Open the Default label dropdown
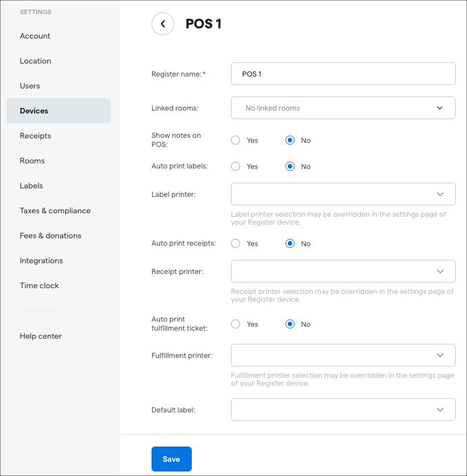This screenshot has width=467, height=476. (343, 410)
